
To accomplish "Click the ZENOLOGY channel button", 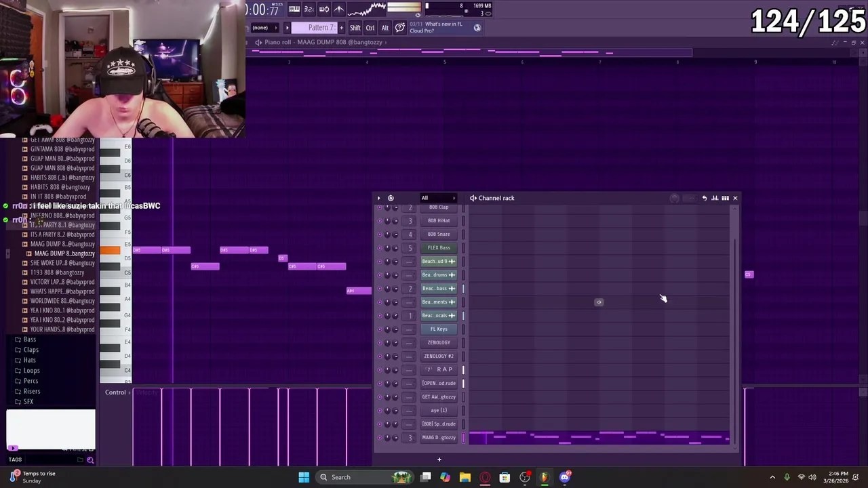I will 439,342.
